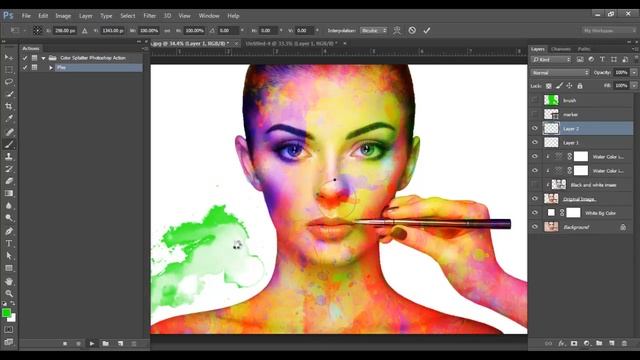The width and height of the screenshot is (640, 360).
Task: Open the File menu
Action: coord(26,16)
